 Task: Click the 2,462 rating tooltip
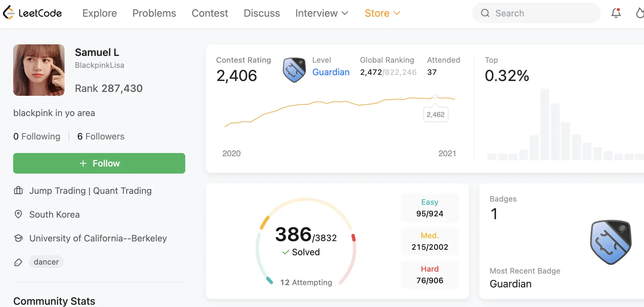pyautogui.click(x=436, y=114)
